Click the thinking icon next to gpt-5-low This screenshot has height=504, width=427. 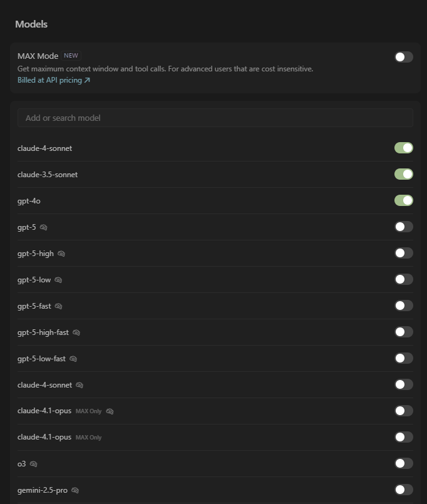click(x=58, y=280)
